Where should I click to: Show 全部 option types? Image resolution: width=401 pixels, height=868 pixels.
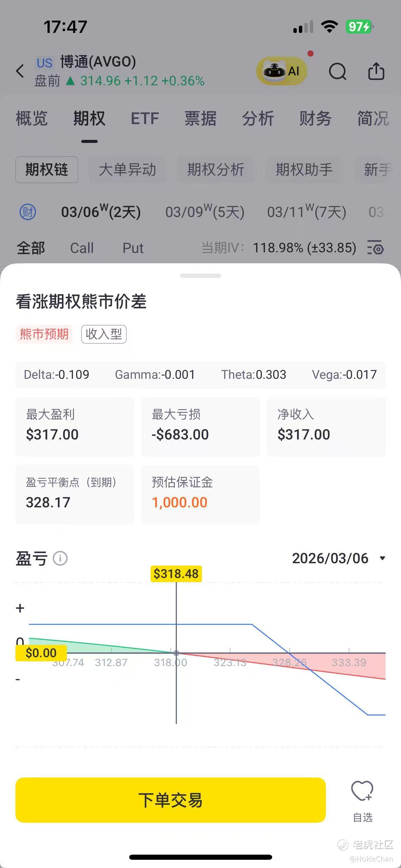tap(31, 248)
